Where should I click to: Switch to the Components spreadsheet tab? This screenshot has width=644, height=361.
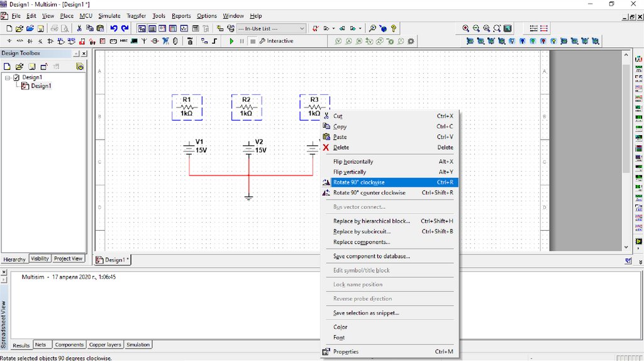pos(69,345)
